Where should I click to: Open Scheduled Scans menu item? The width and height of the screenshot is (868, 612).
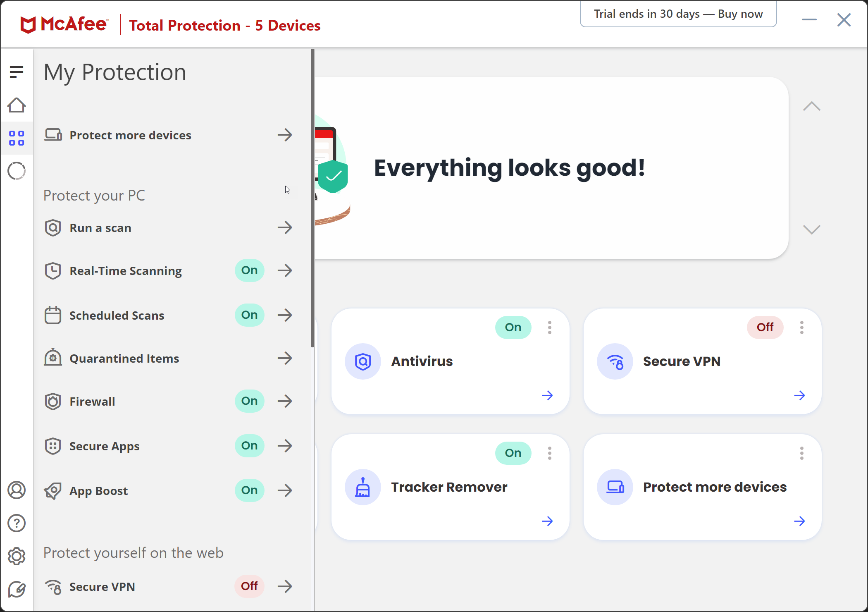point(168,315)
